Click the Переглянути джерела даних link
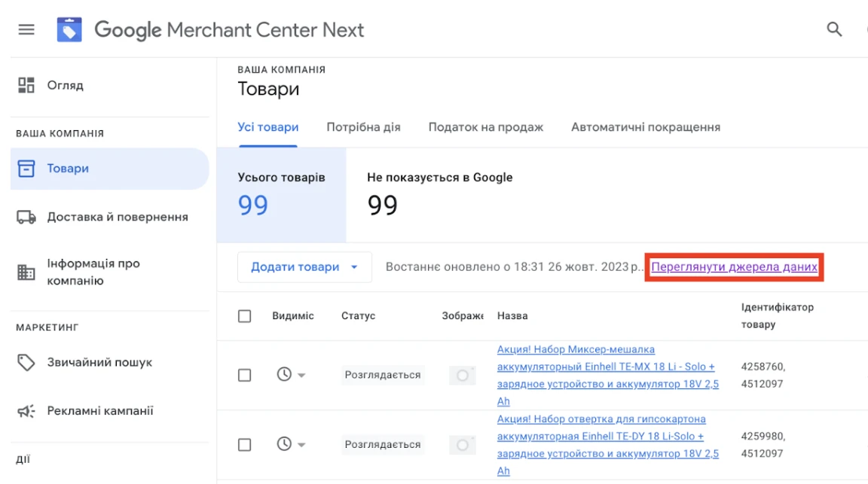This screenshot has height=484, width=868. click(x=733, y=266)
